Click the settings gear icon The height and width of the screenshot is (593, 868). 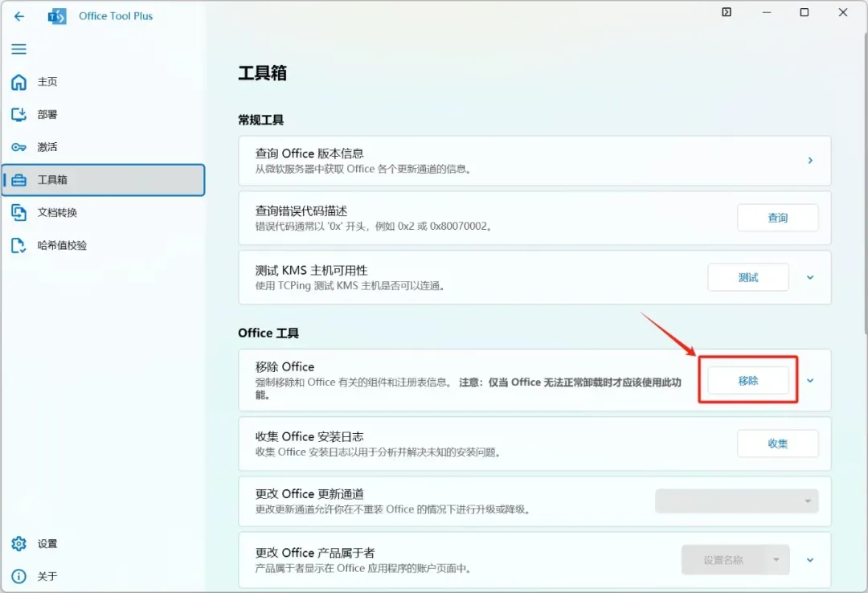[x=18, y=544]
